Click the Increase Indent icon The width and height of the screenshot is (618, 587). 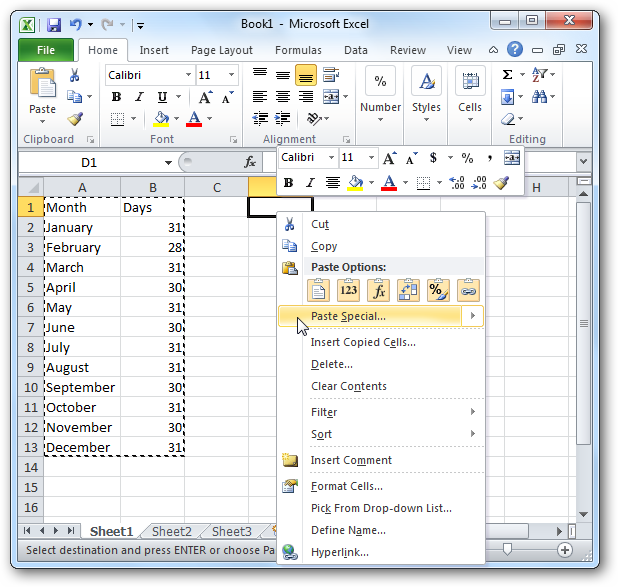[283, 118]
